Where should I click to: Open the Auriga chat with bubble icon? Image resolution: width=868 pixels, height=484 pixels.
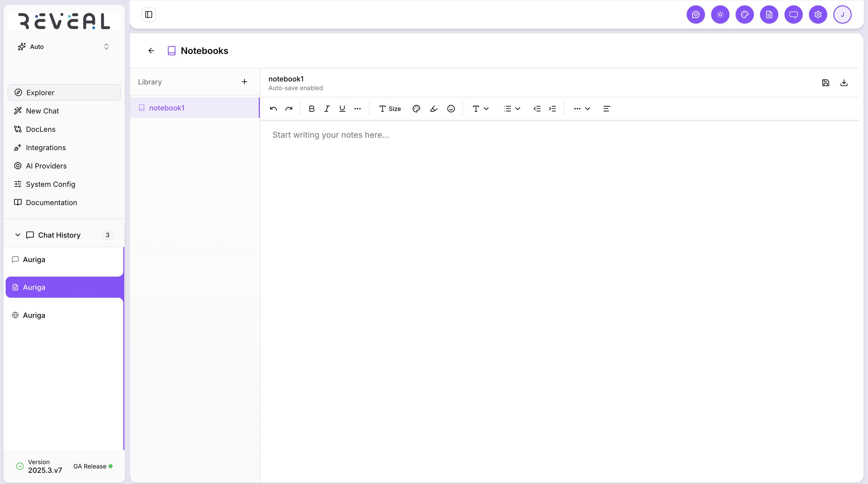64,260
